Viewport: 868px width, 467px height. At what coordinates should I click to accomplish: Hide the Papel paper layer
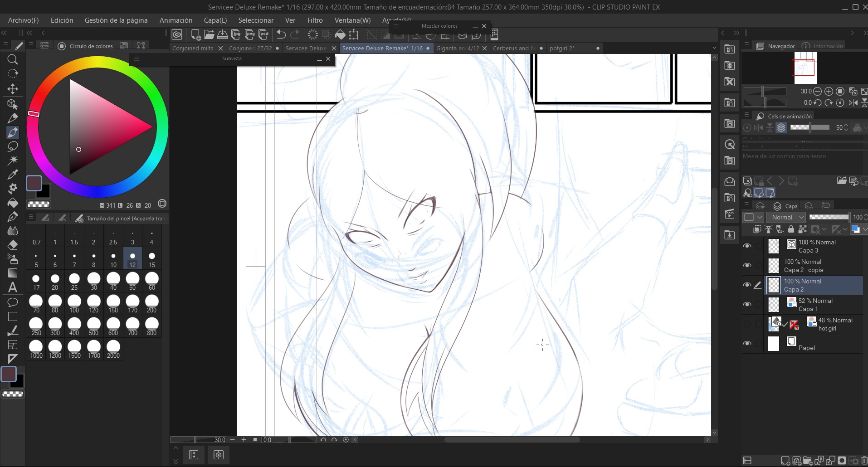tap(747, 344)
